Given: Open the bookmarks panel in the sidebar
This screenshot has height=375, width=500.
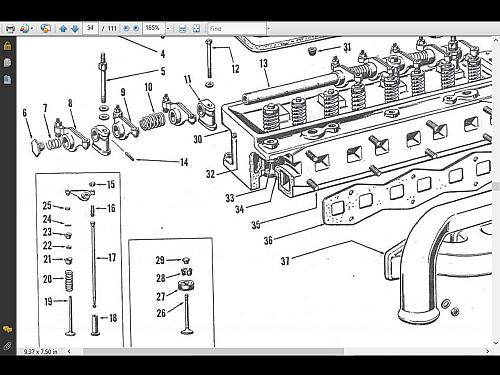Looking at the screenshot, I should click(x=7, y=79).
